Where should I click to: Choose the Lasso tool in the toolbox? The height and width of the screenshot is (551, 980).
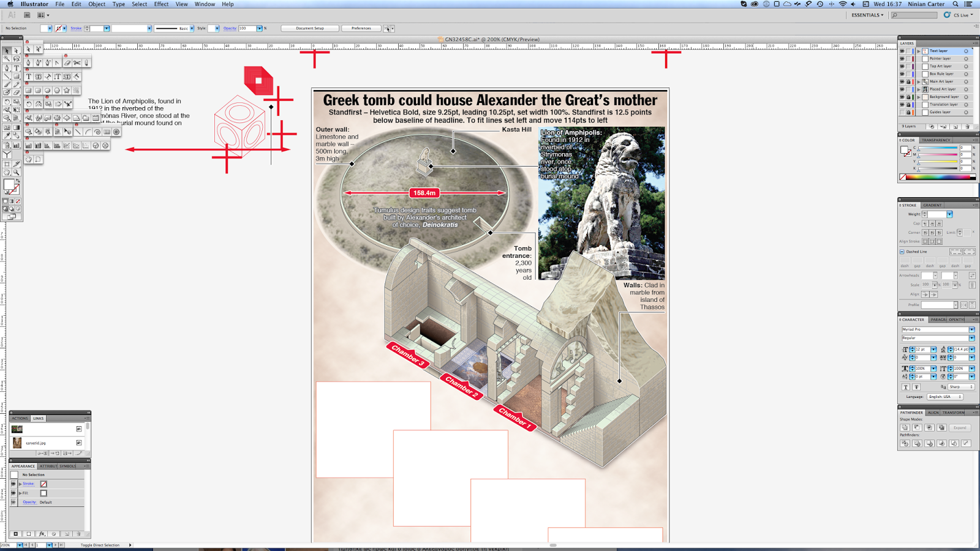[17, 59]
